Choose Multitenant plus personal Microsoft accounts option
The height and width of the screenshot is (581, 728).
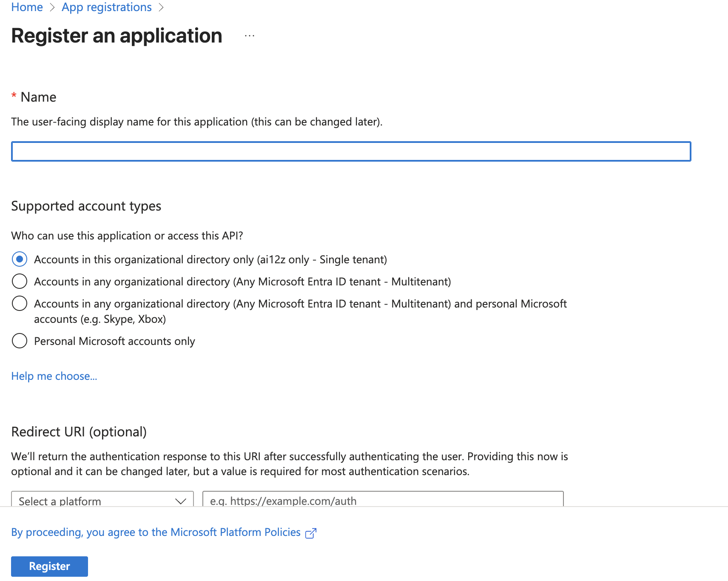point(19,303)
